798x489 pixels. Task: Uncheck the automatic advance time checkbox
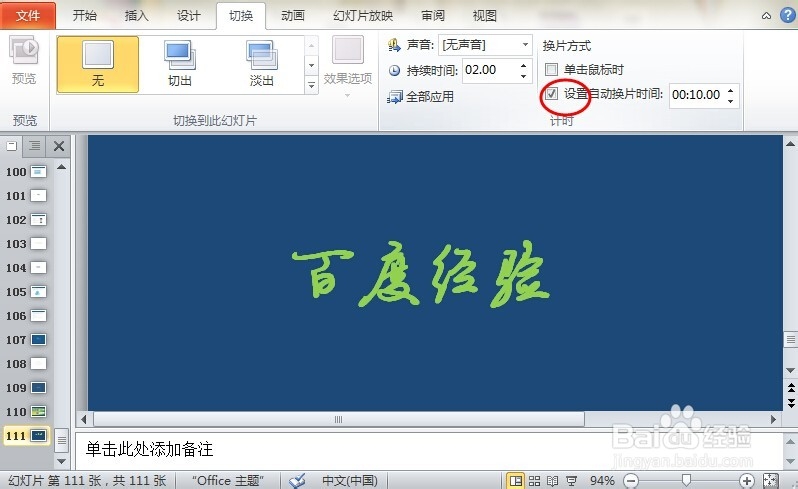pyautogui.click(x=552, y=94)
